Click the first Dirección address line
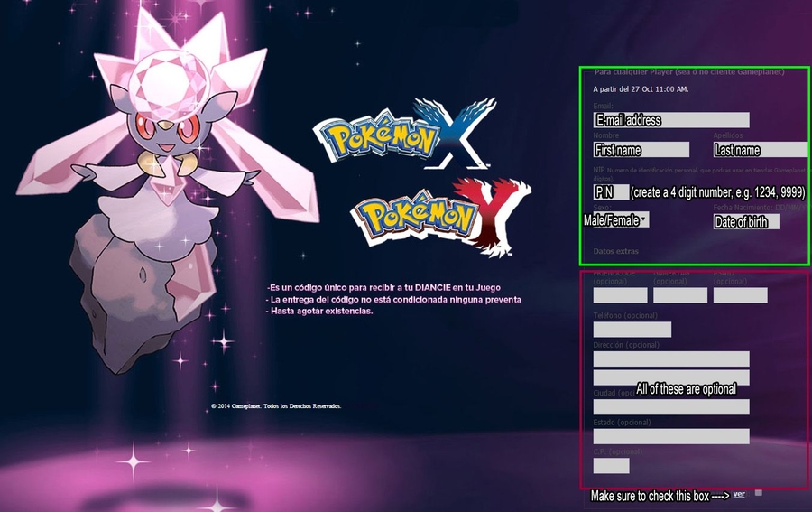The height and width of the screenshot is (512, 812). (671, 358)
